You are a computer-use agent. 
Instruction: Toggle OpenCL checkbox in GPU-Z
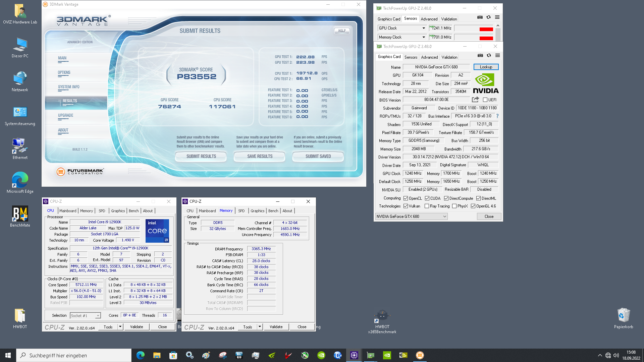pyautogui.click(x=406, y=198)
